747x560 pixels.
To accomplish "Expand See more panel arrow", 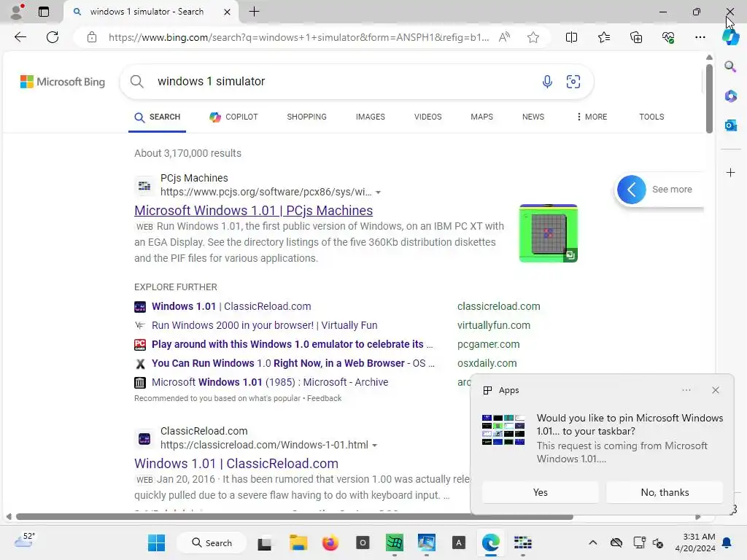I will click(631, 190).
